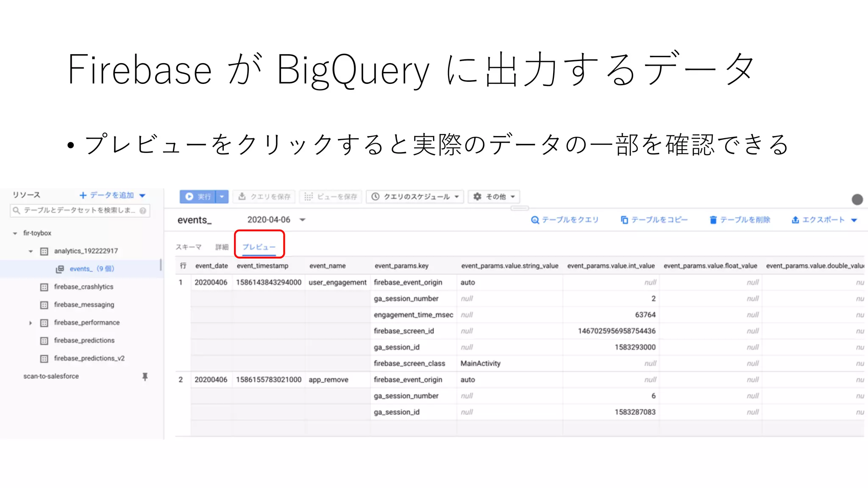
Task: Click the panel resize handle under toolbar
Action: click(x=520, y=208)
